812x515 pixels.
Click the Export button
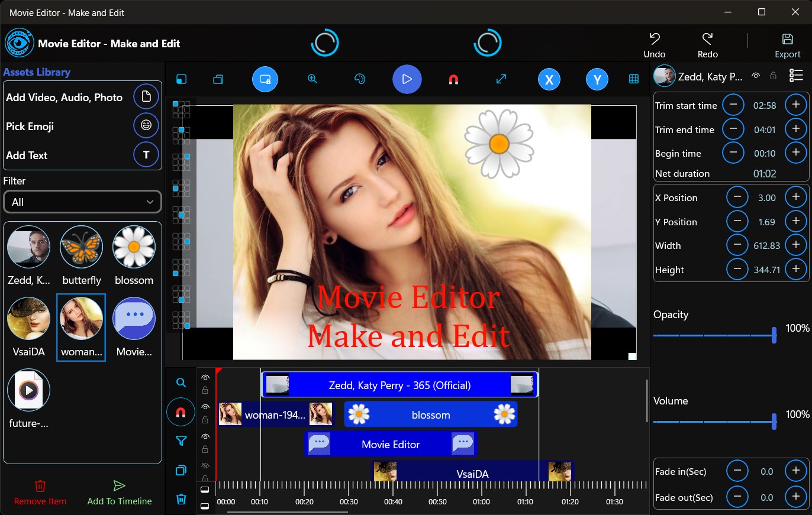pyautogui.click(x=787, y=43)
